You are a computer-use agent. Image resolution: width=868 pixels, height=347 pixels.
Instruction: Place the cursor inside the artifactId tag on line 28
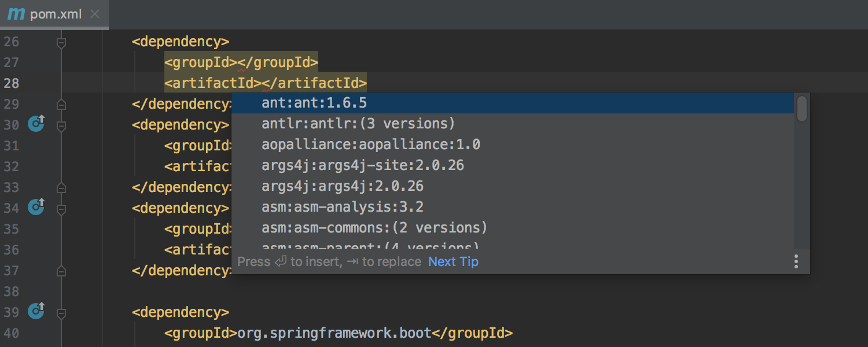click(262, 83)
